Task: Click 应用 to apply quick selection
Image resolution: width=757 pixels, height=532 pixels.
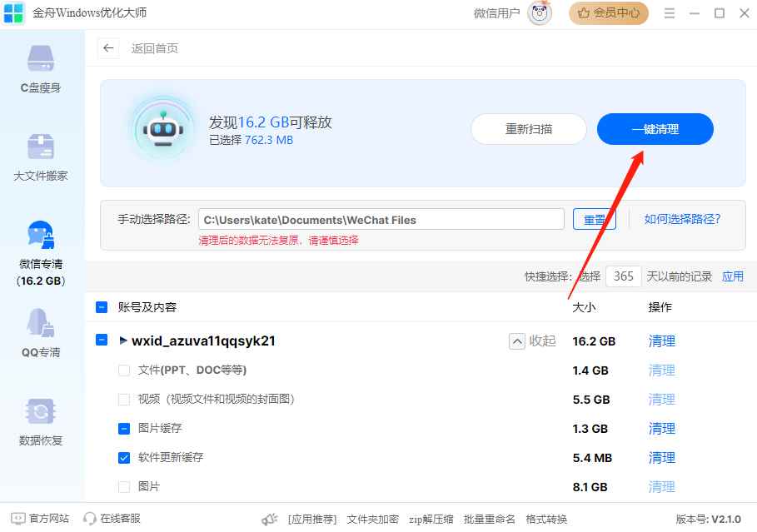Action: click(732, 276)
